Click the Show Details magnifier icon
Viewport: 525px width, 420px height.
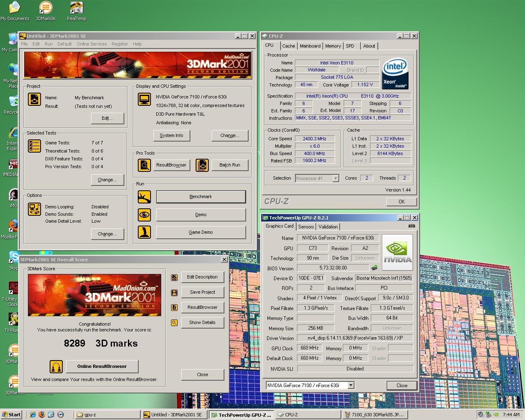tap(174, 323)
